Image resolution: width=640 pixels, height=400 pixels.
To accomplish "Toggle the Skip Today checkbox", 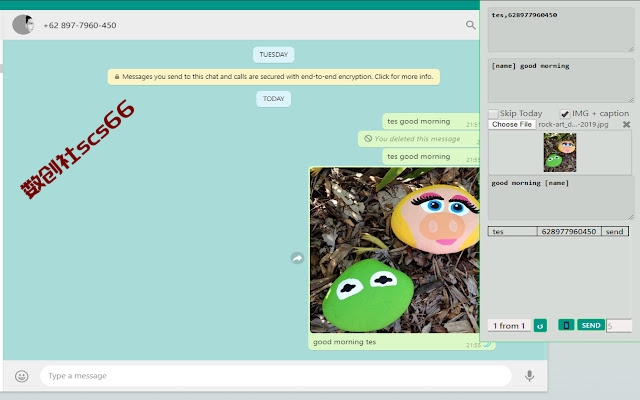I will pyautogui.click(x=493, y=113).
